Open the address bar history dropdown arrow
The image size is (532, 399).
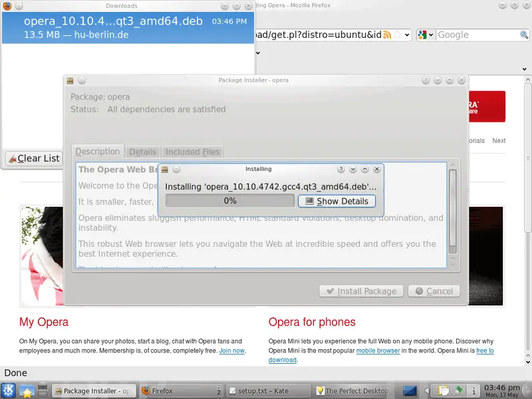click(407, 35)
